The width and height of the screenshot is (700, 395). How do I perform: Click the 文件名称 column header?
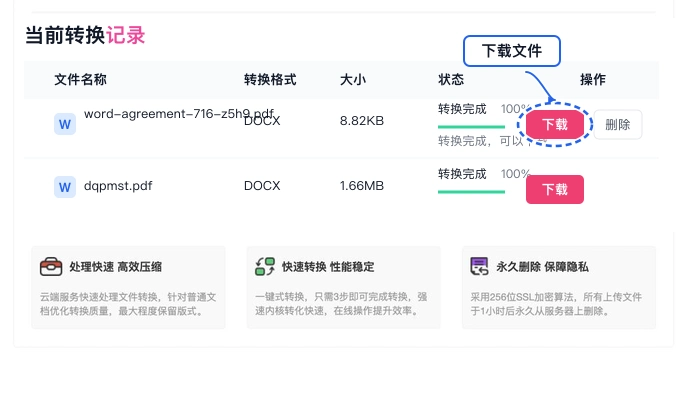coord(80,80)
